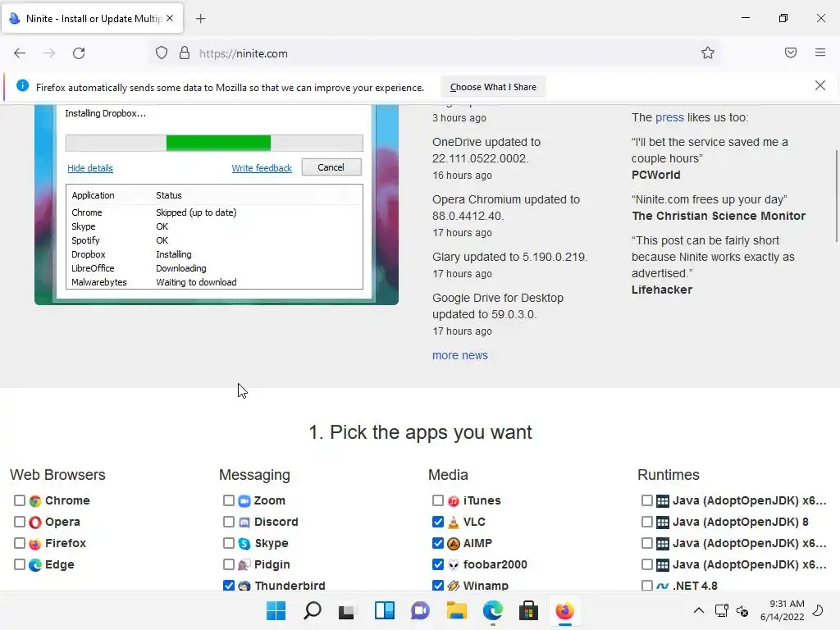Check the Java (AdoptOpenJDK) 8 checkbox
This screenshot has width=840, height=630.
tap(647, 522)
